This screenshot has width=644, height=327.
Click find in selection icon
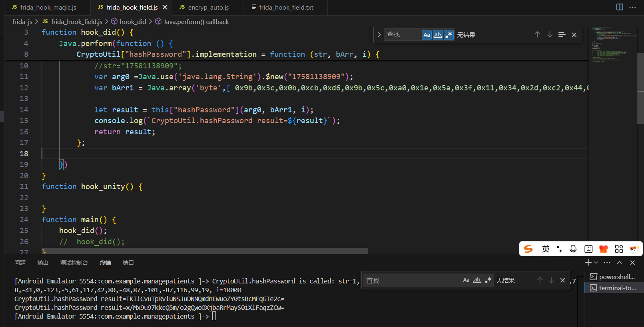(562, 35)
